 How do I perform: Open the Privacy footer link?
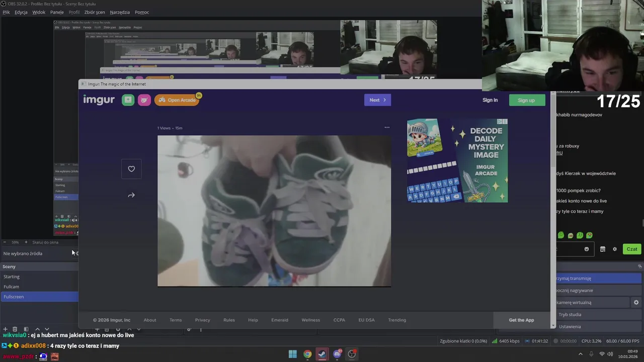[203, 320]
